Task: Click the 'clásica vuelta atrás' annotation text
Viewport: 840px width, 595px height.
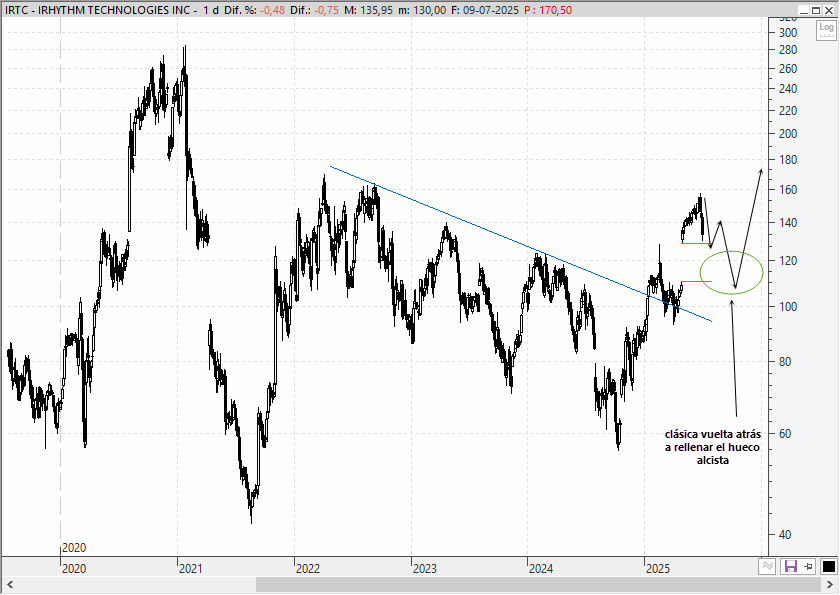Action: (712, 434)
